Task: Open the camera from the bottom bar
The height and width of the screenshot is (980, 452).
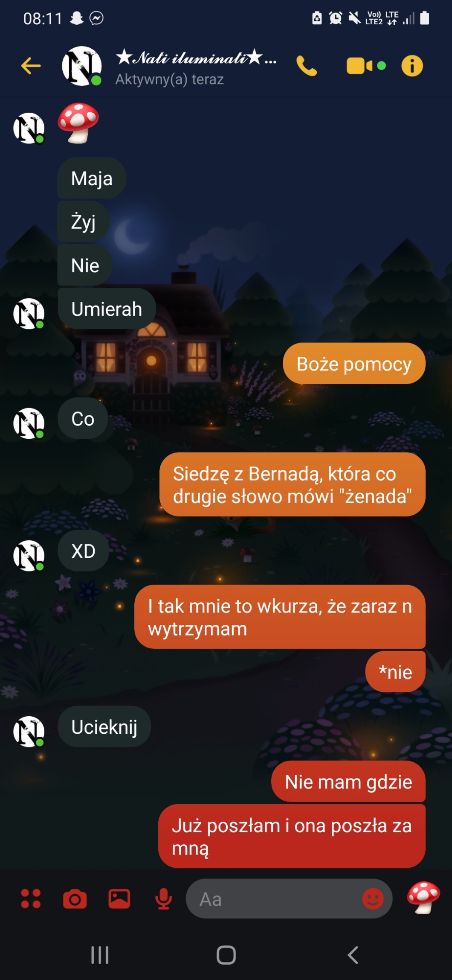Action: pyautogui.click(x=75, y=899)
